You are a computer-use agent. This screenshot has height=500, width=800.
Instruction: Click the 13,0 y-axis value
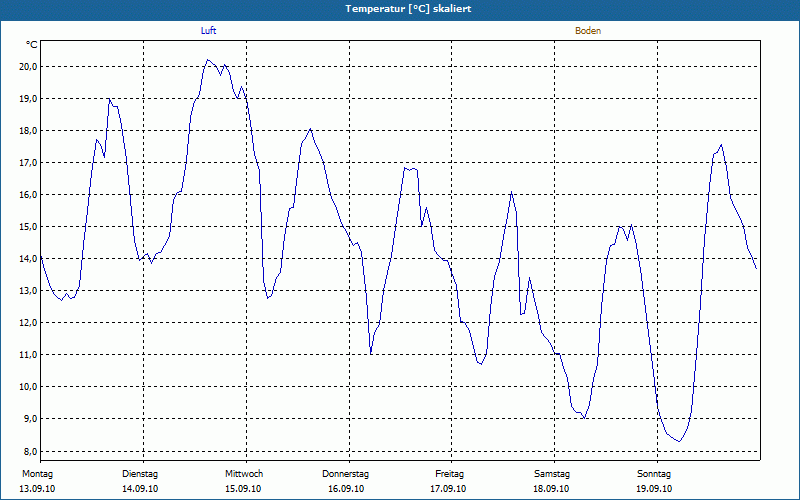[28, 290]
